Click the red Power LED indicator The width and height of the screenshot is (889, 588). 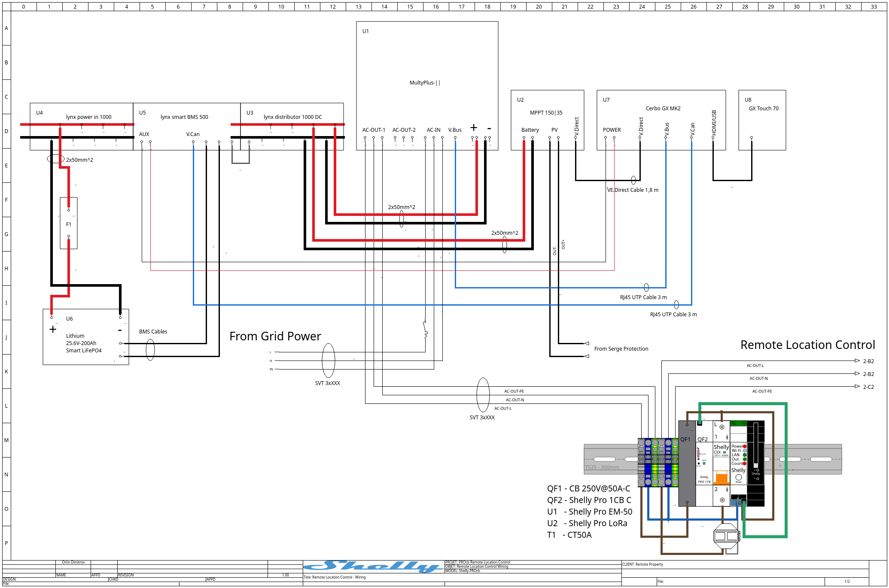745,446
